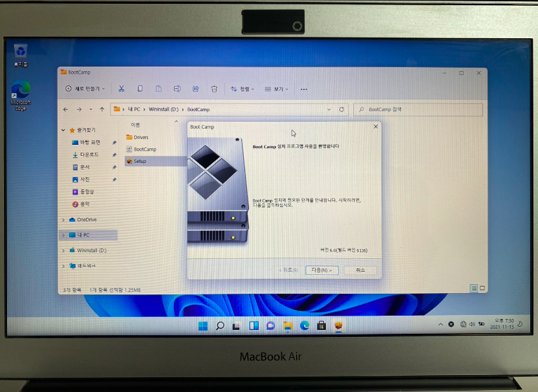Open the 정렬 (Sort) dropdown
The image size is (538, 392).
[242, 89]
